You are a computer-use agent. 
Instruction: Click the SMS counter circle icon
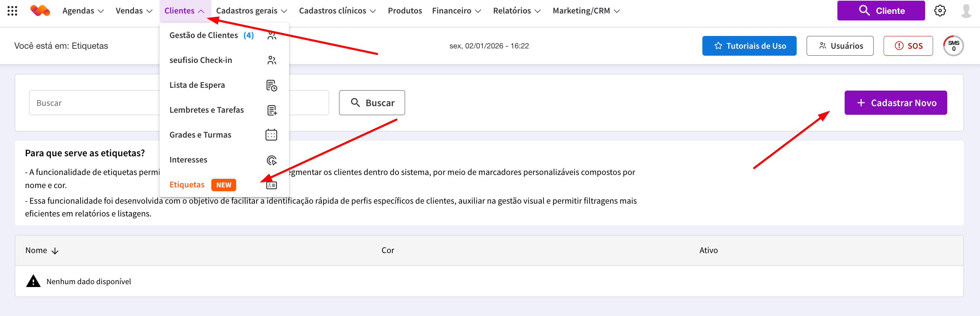(x=953, y=46)
